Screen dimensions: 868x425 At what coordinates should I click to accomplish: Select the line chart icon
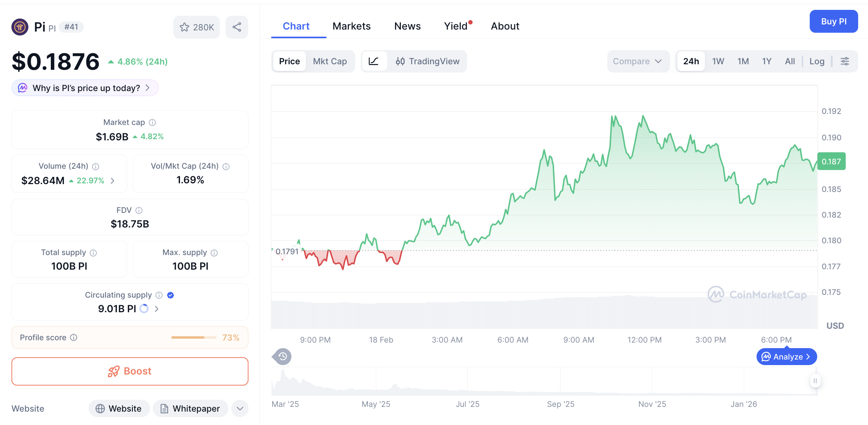coord(375,61)
